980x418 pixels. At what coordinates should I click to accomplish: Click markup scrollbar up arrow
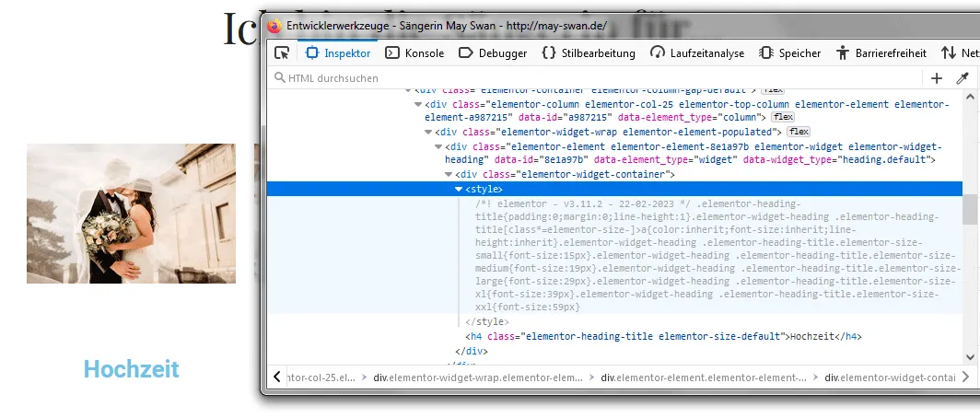969,98
